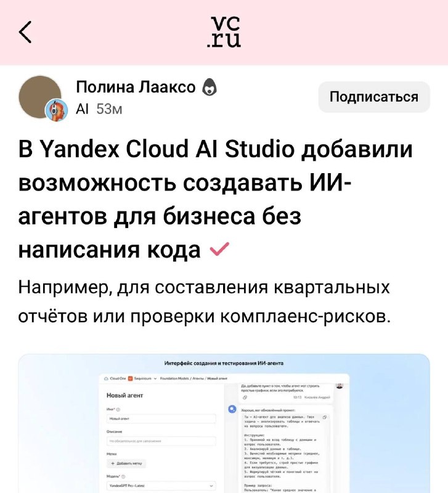This screenshot has width=448, height=493.
Task: Click Новый агент heading in the image
Action: 125,396
